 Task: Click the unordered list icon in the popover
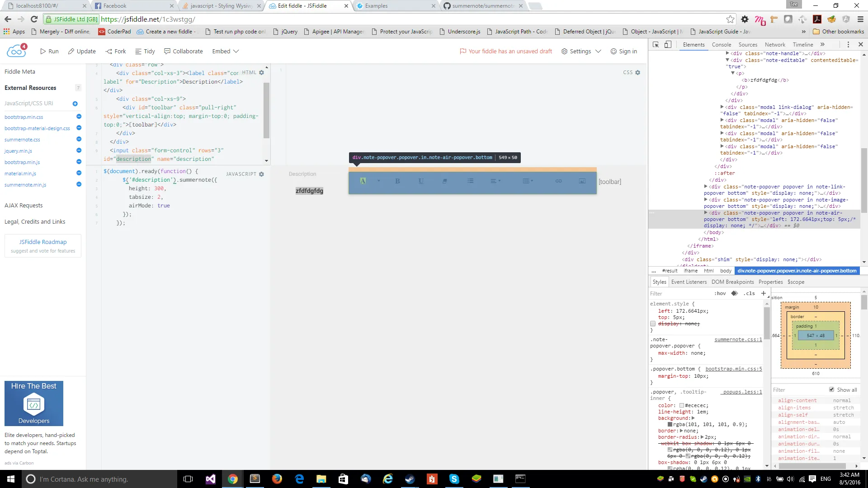click(471, 181)
